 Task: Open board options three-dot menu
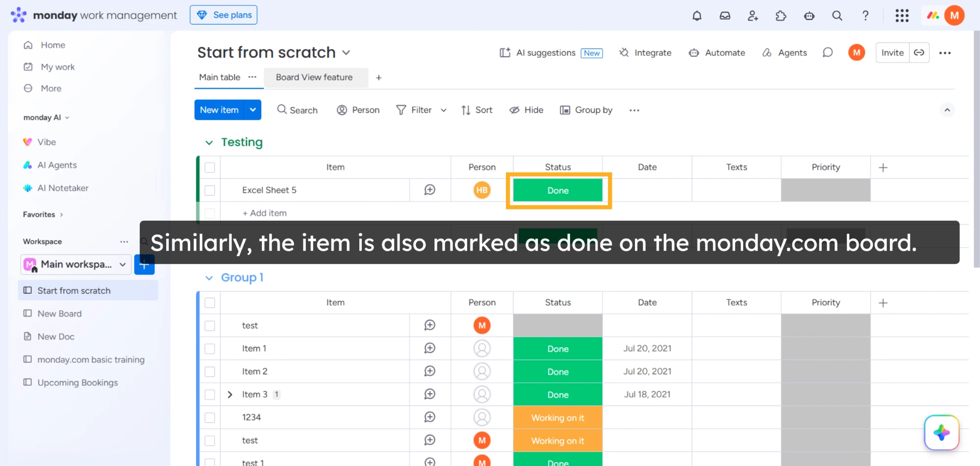click(945, 53)
